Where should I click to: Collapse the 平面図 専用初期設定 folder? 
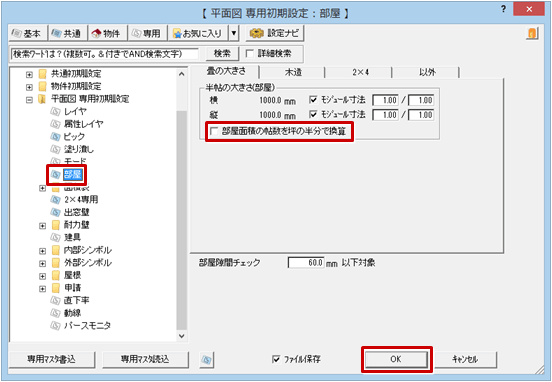point(30,100)
